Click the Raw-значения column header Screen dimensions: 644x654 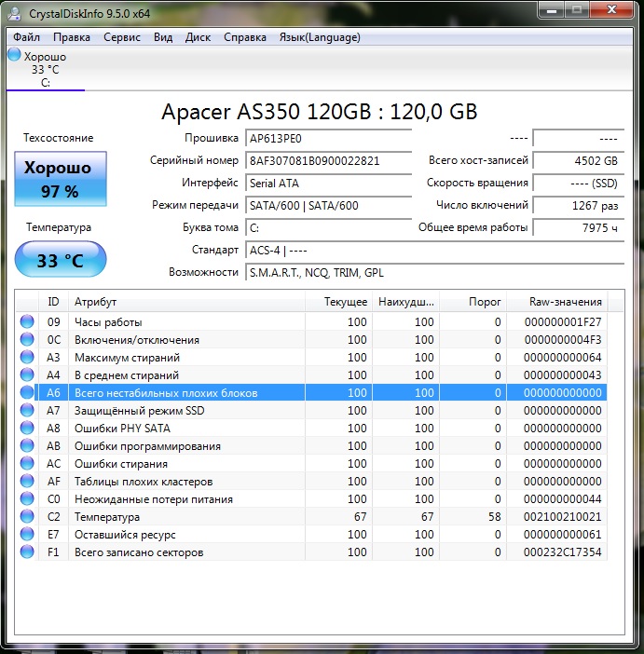point(557,302)
